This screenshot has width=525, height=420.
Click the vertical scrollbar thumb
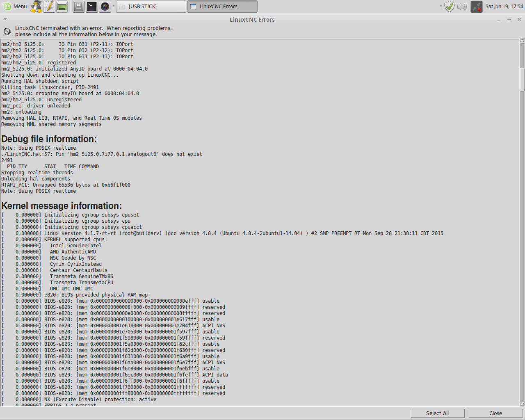click(x=522, y=80)
